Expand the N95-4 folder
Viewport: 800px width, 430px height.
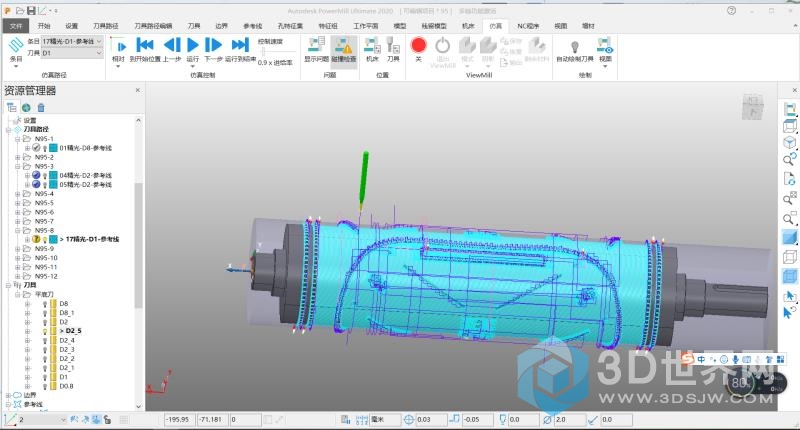point(17,194)
